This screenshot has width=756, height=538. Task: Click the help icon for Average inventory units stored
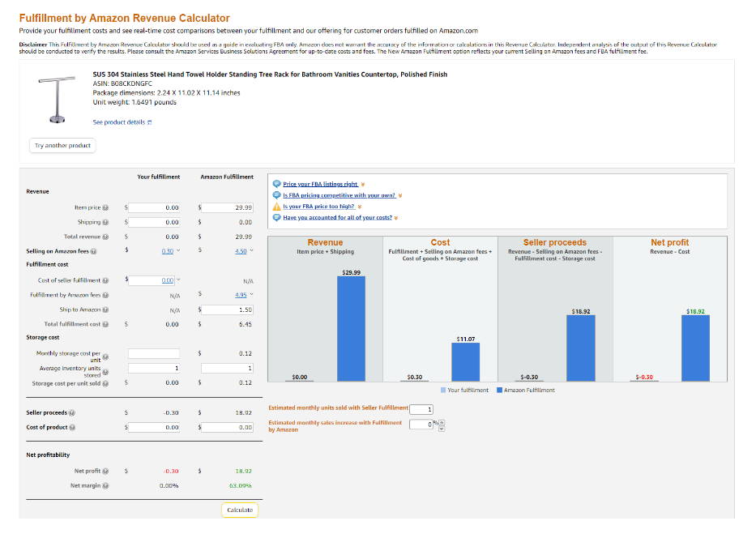(105, 372)
